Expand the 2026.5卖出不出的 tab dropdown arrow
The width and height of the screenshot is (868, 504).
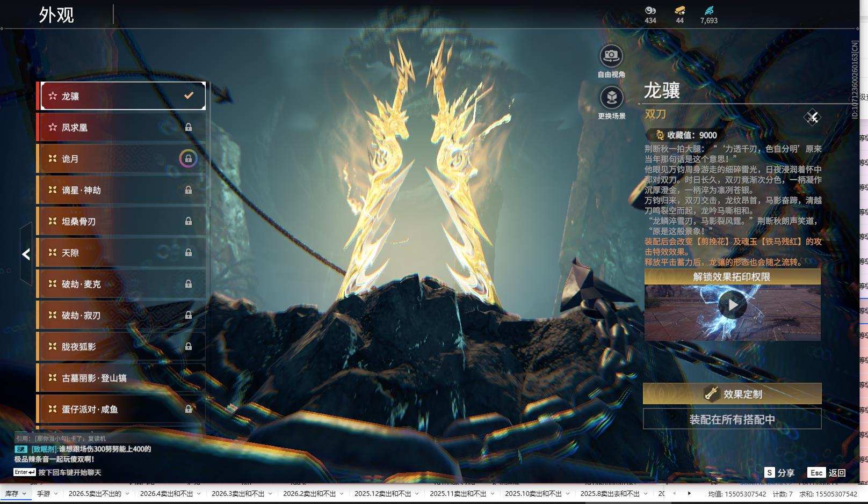[127, 494]
